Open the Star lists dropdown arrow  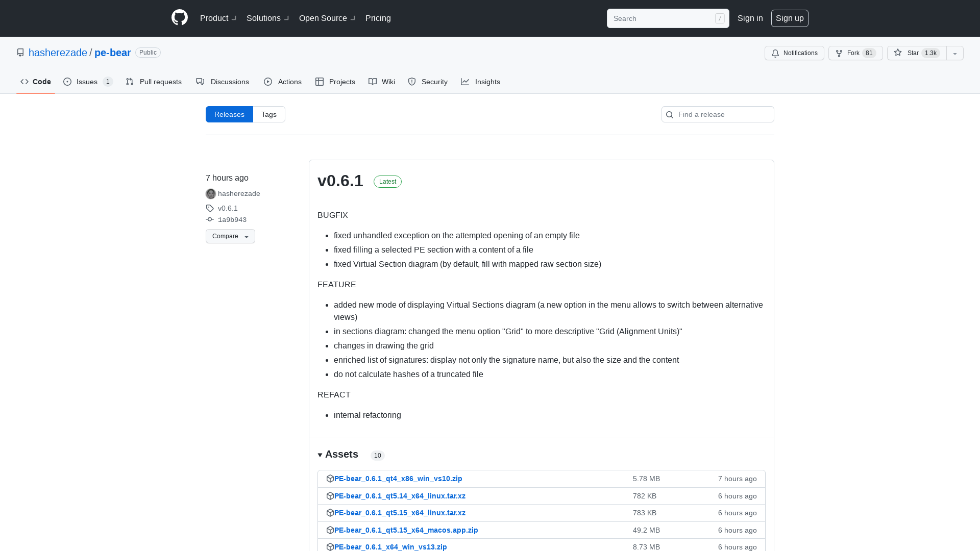(x=955, y=53)
